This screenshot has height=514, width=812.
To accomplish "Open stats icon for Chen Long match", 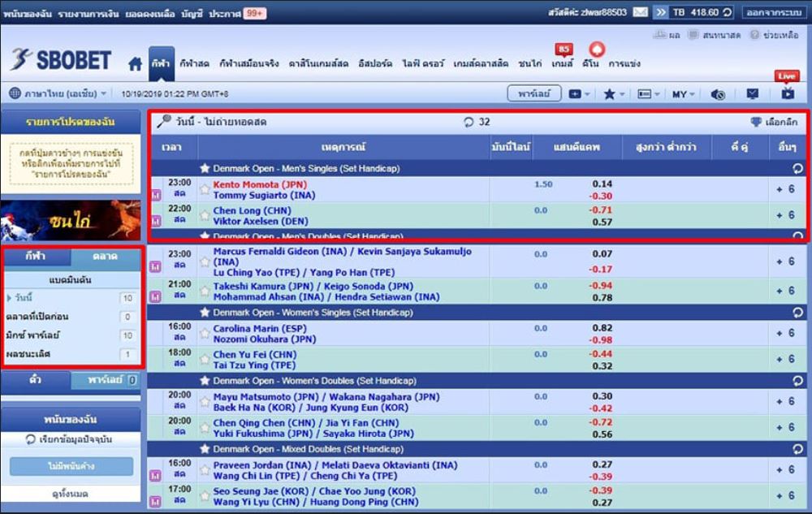I will click(x=156, y=221).
